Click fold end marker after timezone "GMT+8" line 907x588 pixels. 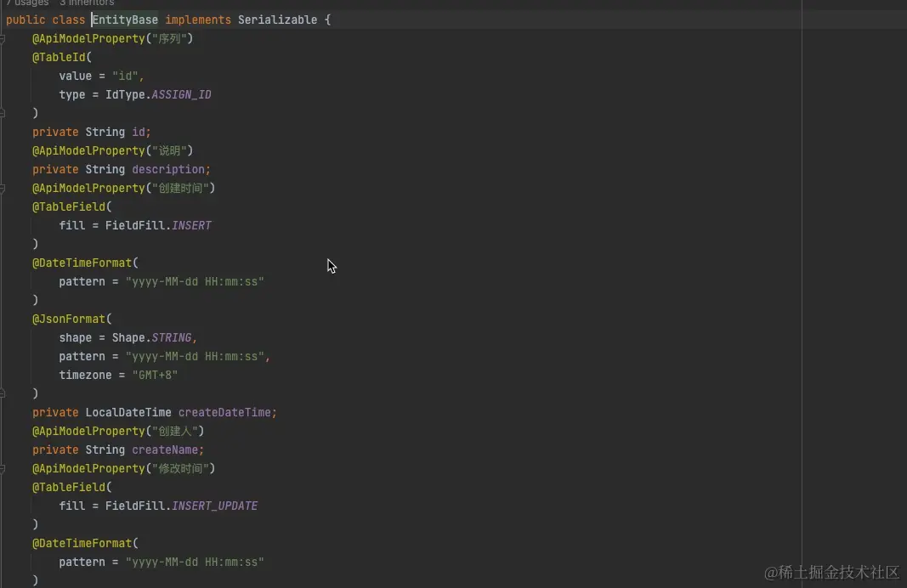tap(3, 393)
